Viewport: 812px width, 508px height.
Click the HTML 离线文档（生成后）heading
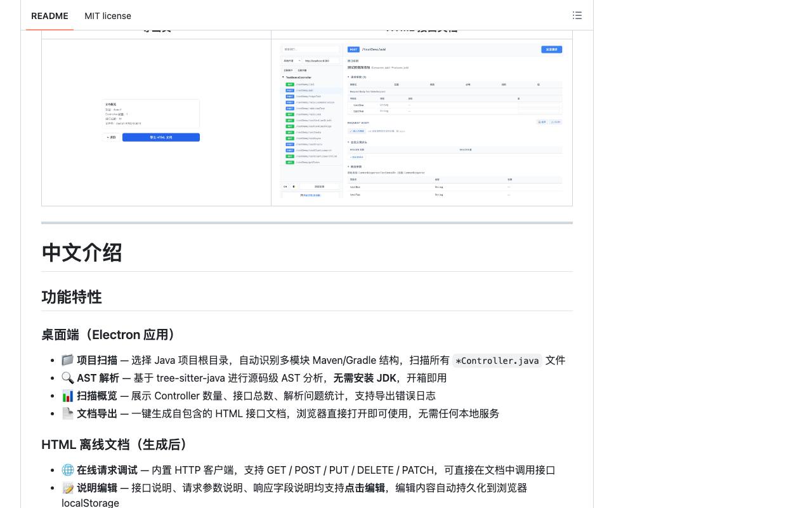tap(117, 444)
